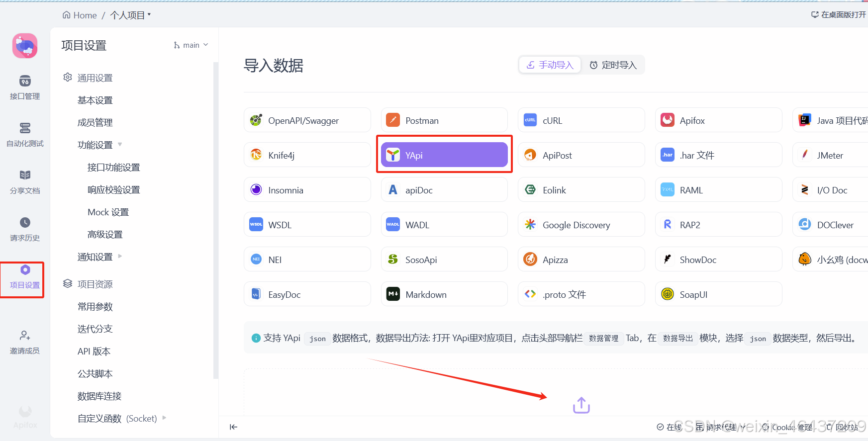Open 数据库连接 under 项目资源
The image size is (868, 441).
pos(99,396)
